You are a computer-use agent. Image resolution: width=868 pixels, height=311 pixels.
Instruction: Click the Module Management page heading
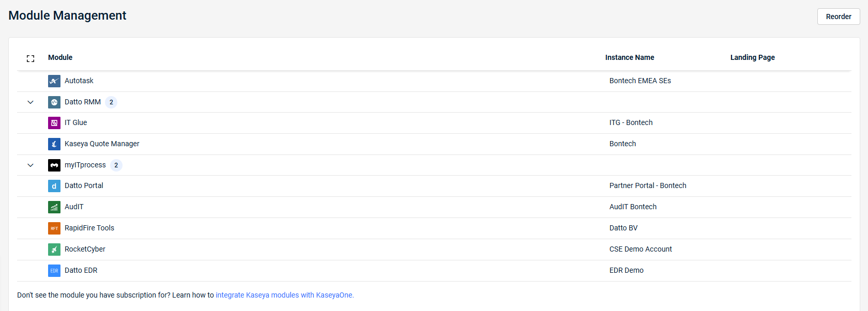tap(67, 15)
